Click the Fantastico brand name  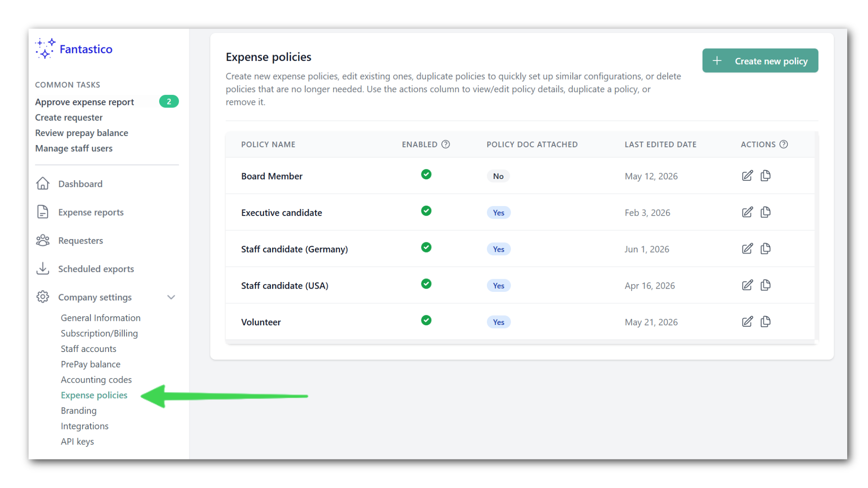[x=86, y=49]
